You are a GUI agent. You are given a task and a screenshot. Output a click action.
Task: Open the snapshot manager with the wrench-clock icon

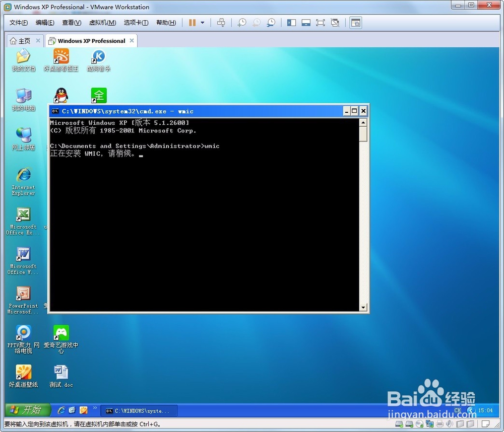271,23
